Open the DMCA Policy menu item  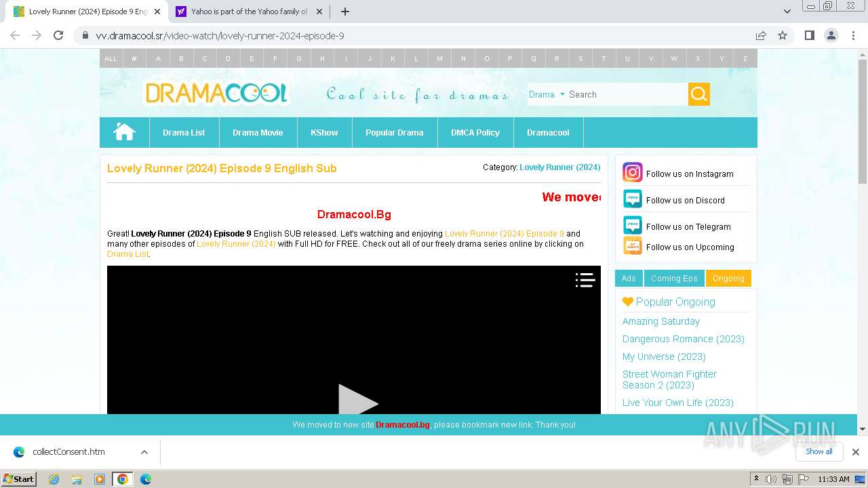tap(475, 132)
